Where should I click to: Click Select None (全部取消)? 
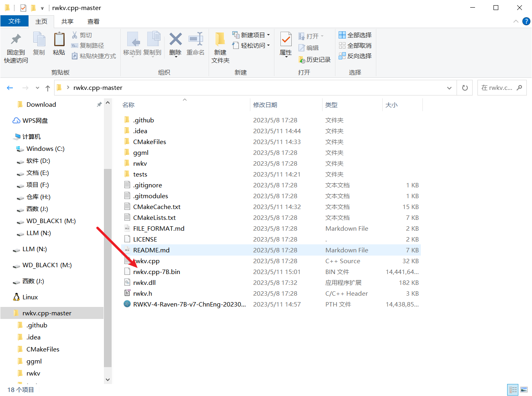(x=355, y=46)
